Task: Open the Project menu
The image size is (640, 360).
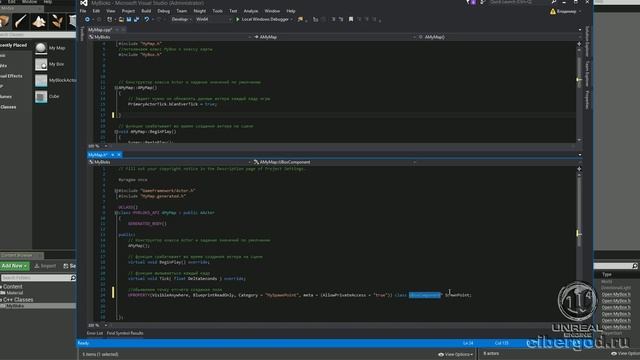Action: (x=128, y=11)
